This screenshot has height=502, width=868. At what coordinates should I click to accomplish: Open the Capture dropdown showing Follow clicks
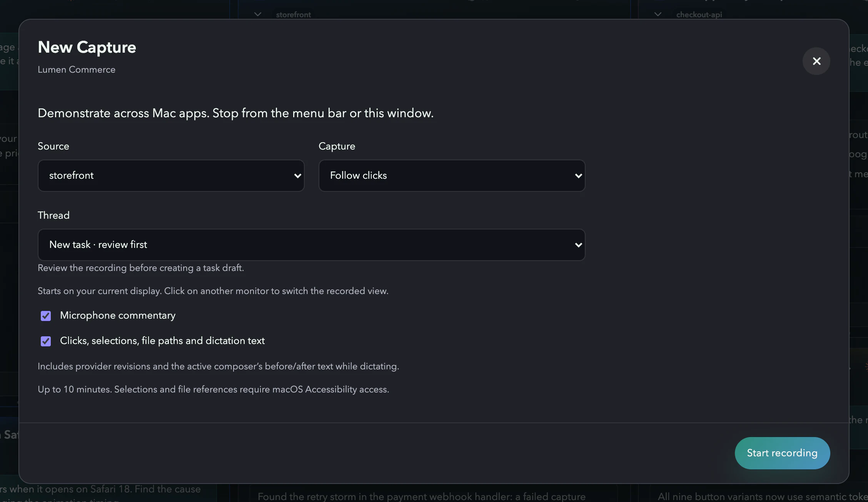point(452,176)
